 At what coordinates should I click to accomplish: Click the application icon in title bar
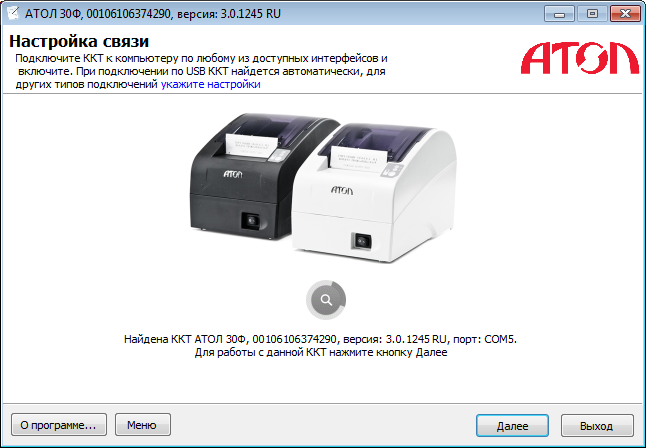pyautogui.click(x=13, y=14)
